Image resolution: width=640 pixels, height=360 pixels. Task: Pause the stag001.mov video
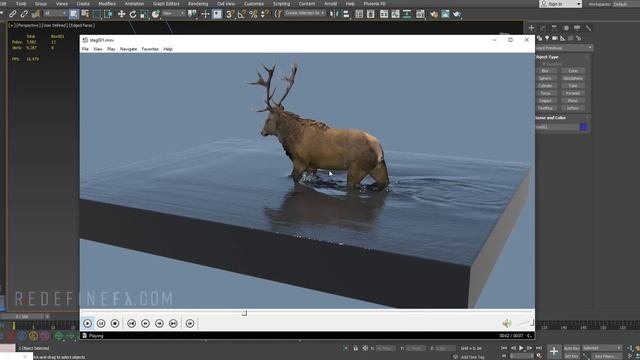pyautogui.click(x=101, y=323)
